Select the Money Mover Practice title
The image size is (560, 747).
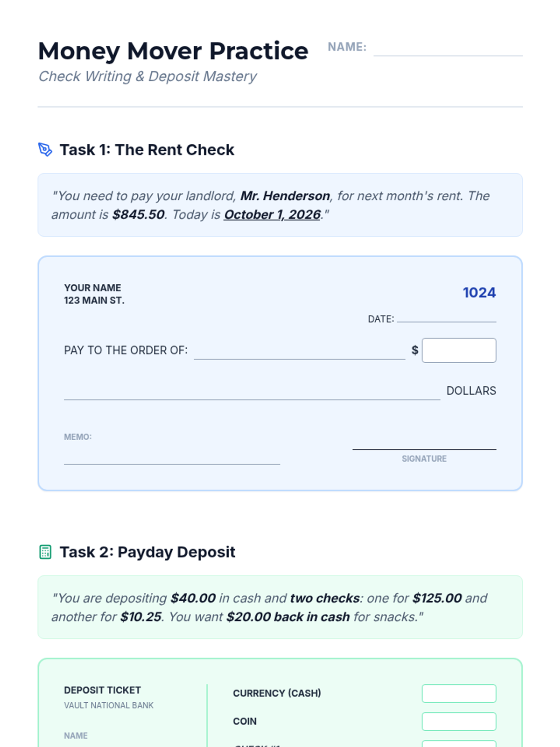pos(173,51)
